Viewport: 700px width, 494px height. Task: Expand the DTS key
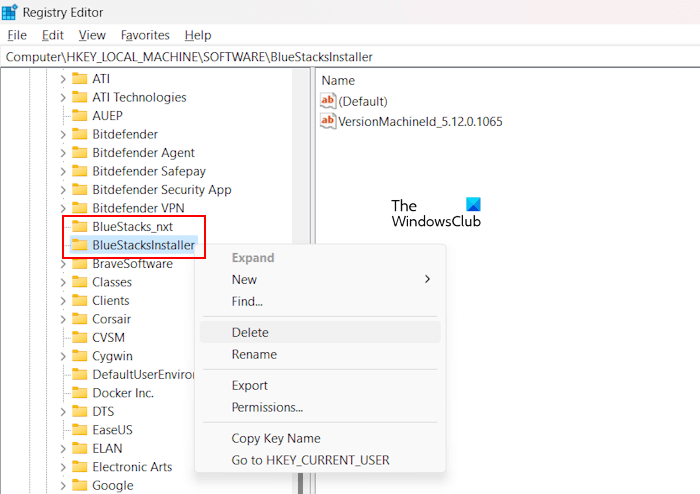pyautogui.click(x=63, y=411)
